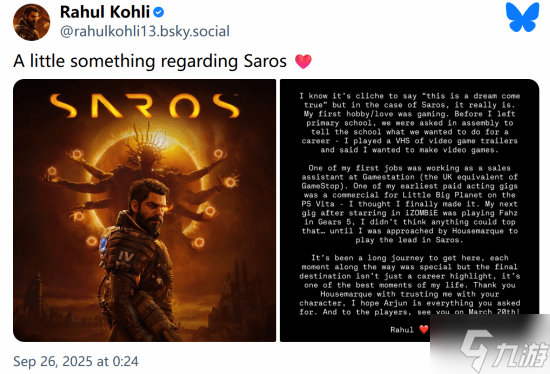Click the SAROS title logo on poster
550x374 pixels.
145,105
